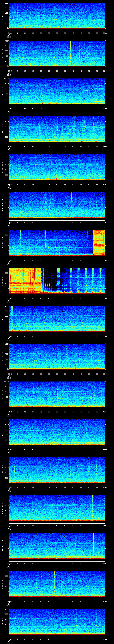The image size is (114, 644).
Task: Click the 10:41:00 start time label
Action: pos(9,487)
